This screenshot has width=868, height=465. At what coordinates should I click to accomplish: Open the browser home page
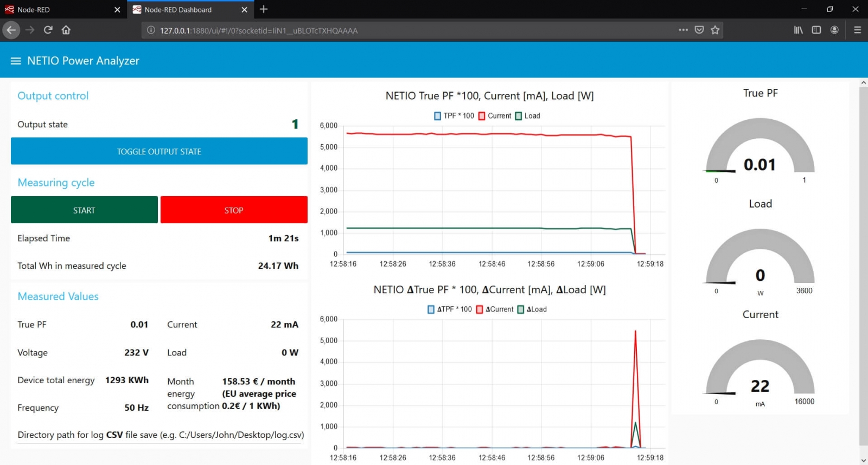click(x=66, y=30)
